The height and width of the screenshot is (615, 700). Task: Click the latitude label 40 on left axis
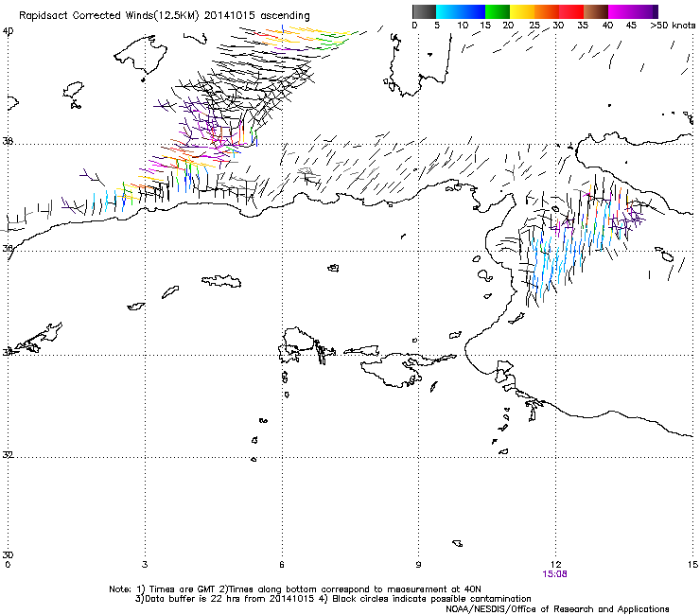8,31
